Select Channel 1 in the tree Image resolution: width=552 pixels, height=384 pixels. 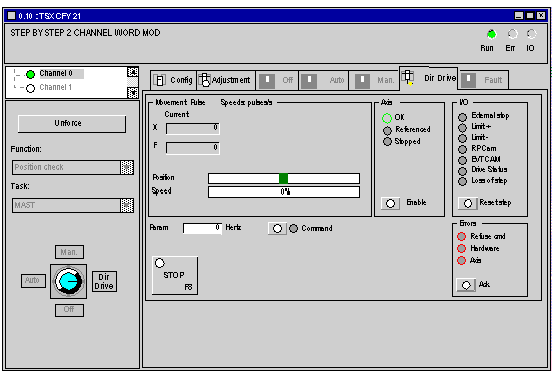55,87
